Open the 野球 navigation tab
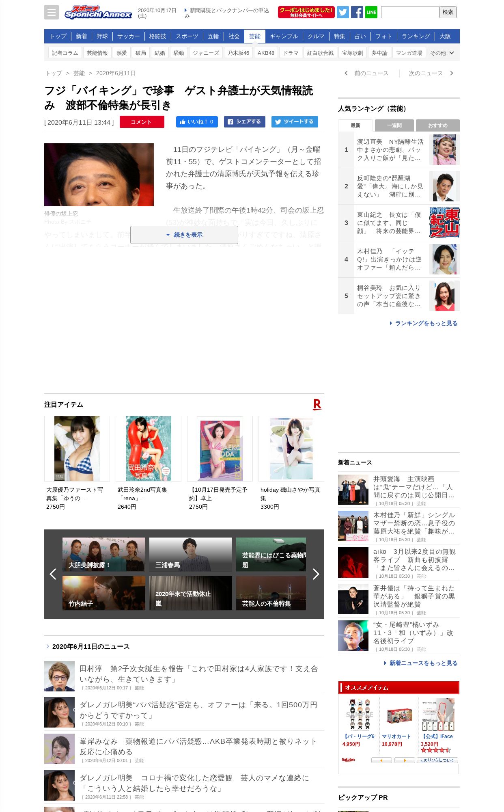This screenshot has height=812, width=504. pyautogui.click(x=102, y=37)
